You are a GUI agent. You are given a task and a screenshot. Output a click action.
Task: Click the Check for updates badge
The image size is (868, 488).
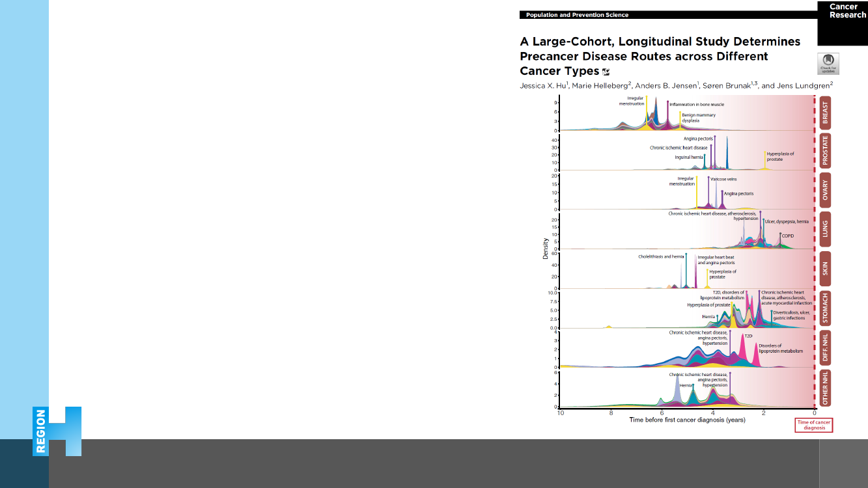coord(828,64)
